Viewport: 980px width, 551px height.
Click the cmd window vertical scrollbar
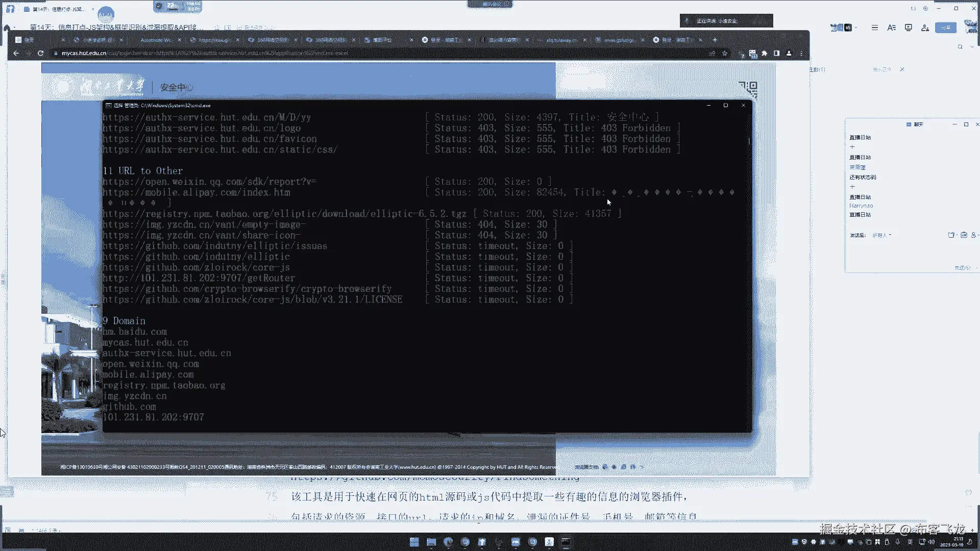[x=749, y=141]
